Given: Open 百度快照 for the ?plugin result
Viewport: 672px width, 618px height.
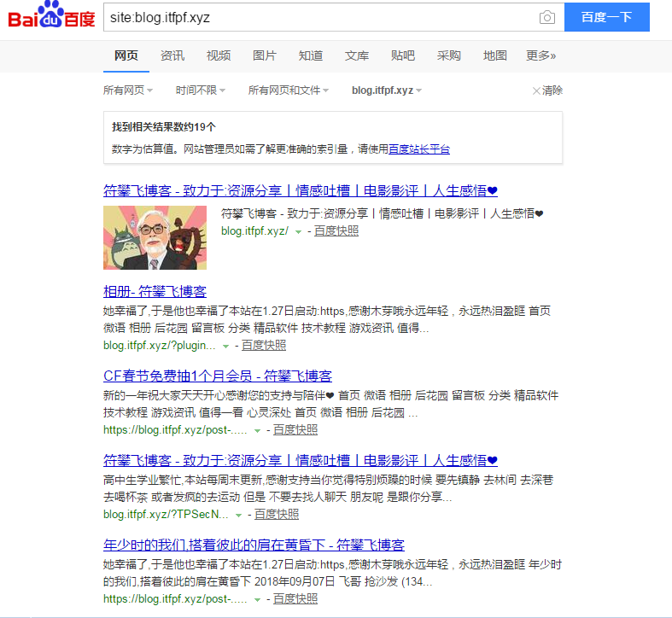Looking at the screenshot, I should tap(264, 346).
